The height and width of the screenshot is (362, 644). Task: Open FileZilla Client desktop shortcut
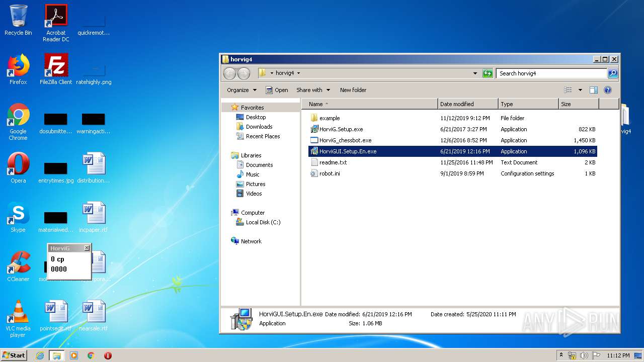click(x=56, y=69)
